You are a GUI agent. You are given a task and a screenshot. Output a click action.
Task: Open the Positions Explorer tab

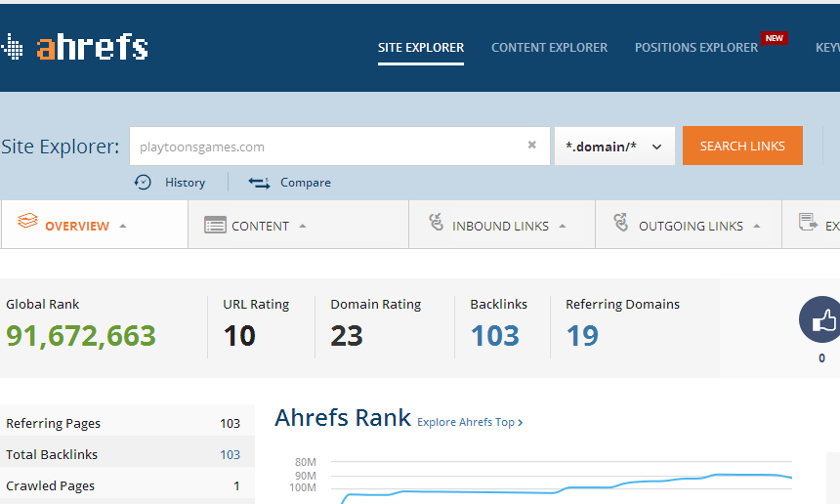pos(695,47)
